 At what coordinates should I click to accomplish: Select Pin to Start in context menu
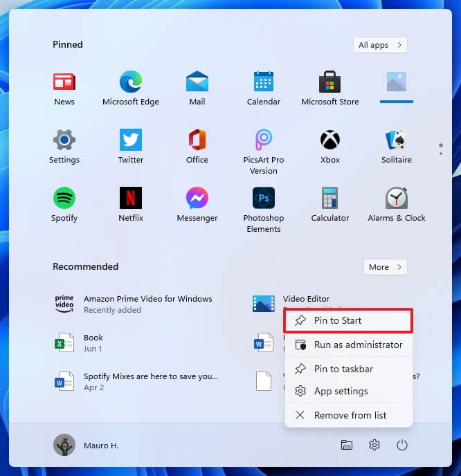tap(348, 320)
